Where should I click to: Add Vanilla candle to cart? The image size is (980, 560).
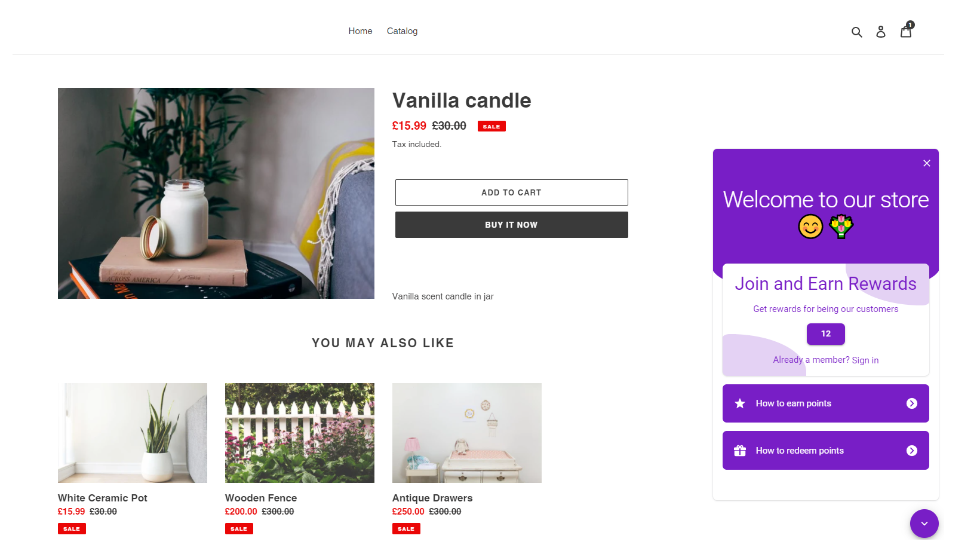coord(512,192)
